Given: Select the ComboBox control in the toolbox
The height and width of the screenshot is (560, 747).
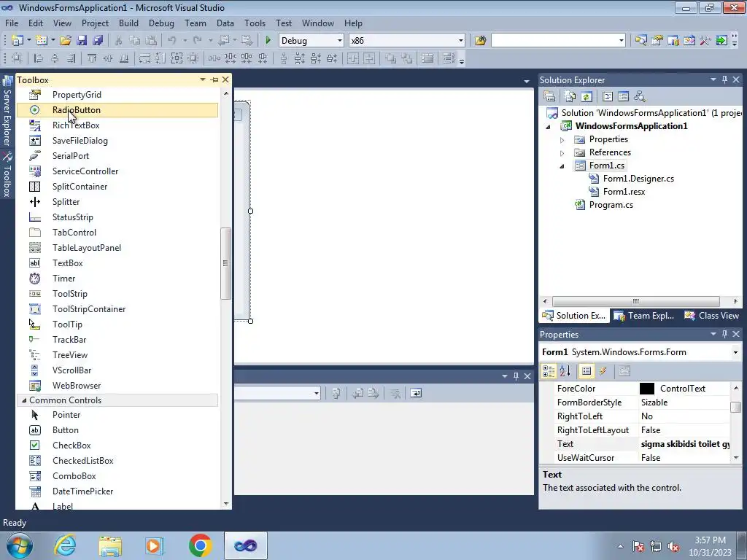Looking at the screenshot, I should click(x=117, y=475).
